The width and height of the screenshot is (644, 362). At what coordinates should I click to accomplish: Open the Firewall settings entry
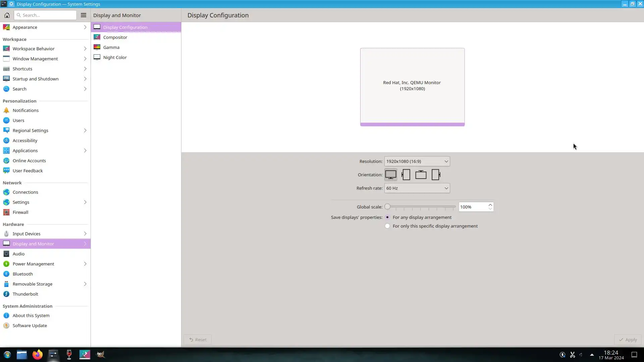click(x=20, y=212)
